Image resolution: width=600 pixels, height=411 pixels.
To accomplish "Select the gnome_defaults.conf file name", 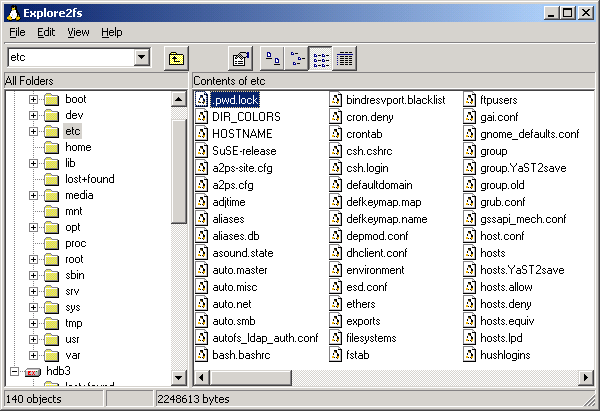I will click(x=530, y=134).
